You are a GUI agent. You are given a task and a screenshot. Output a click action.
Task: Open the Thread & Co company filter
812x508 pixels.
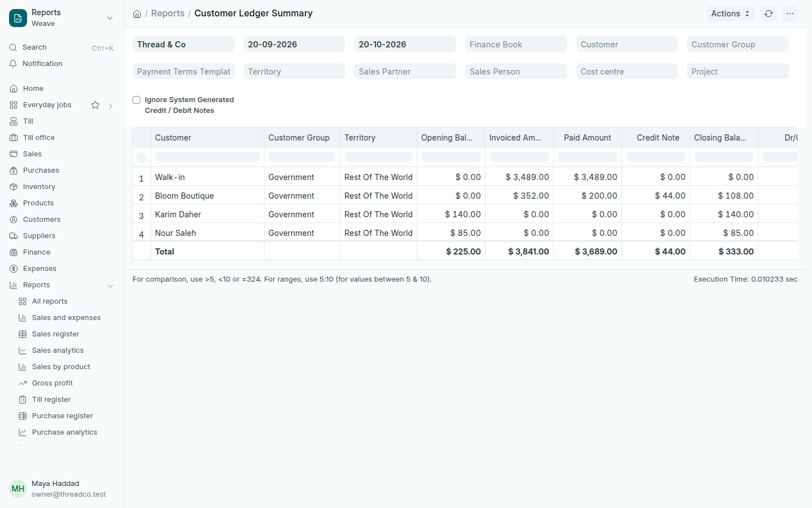183,45
